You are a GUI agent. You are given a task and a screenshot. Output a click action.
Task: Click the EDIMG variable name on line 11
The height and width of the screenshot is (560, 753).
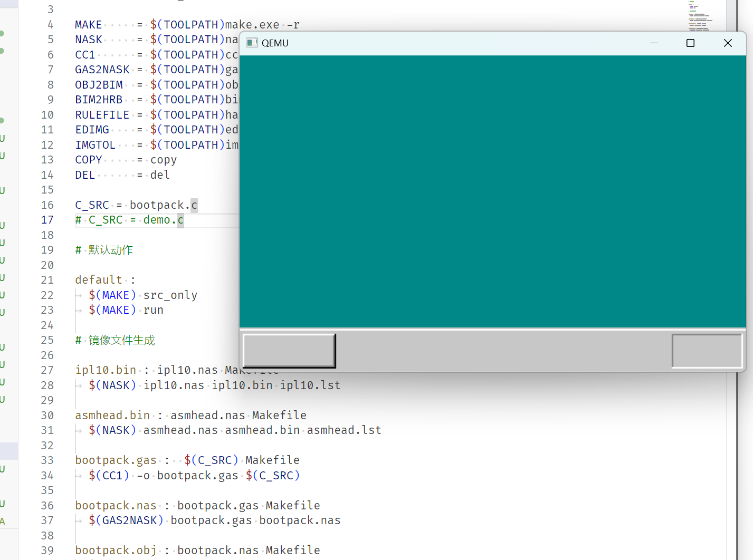point(92,130)
